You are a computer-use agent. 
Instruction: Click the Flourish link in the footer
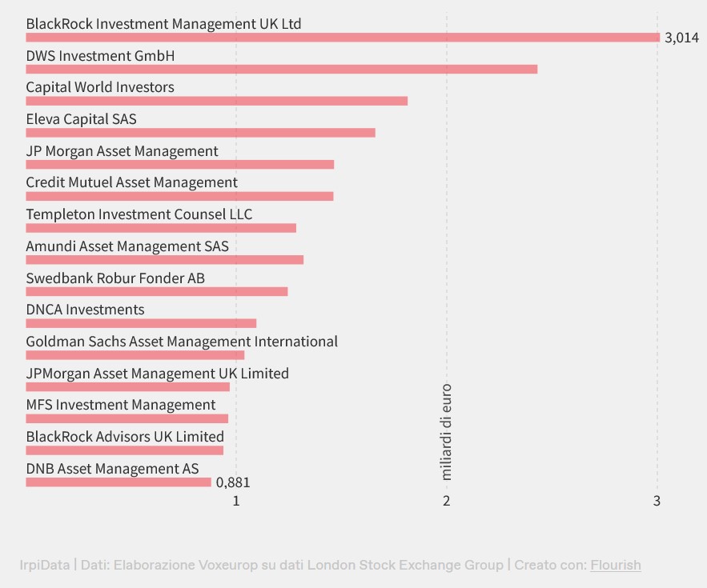tap(615, 565)
